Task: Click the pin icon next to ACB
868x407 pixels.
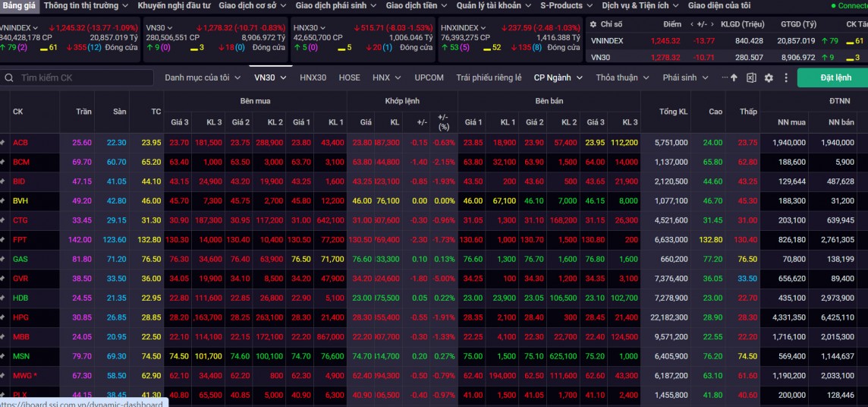Action: (3, 143)
